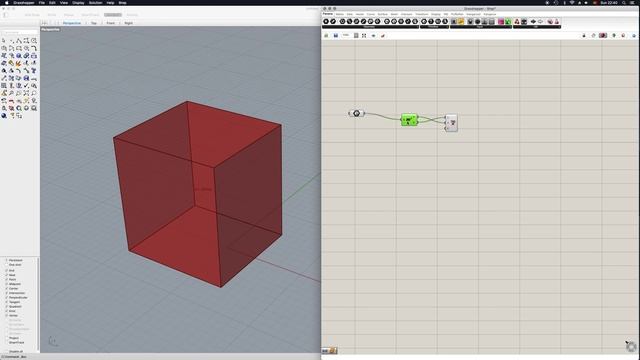Screen dimensions: 640x360
Task: Open the Display menu in the menu bar
Action: (x=78, y=2)
